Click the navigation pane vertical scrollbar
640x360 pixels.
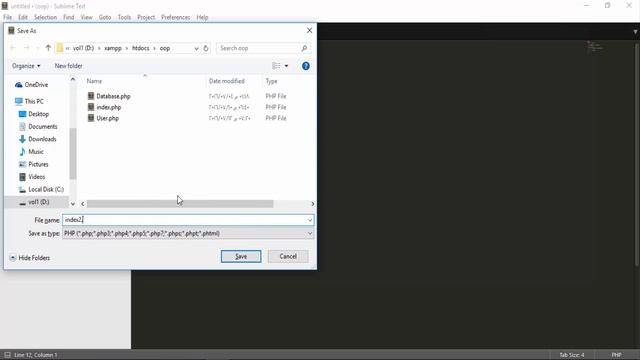(x=73, y=153)
